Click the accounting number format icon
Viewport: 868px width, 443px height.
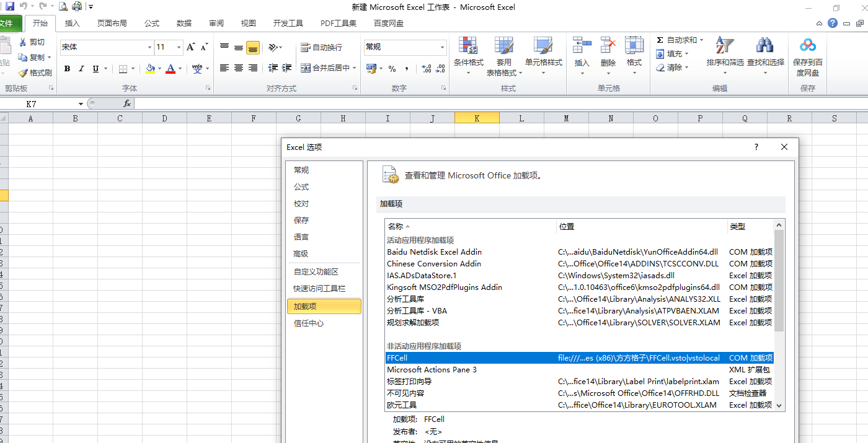(371, 69)
